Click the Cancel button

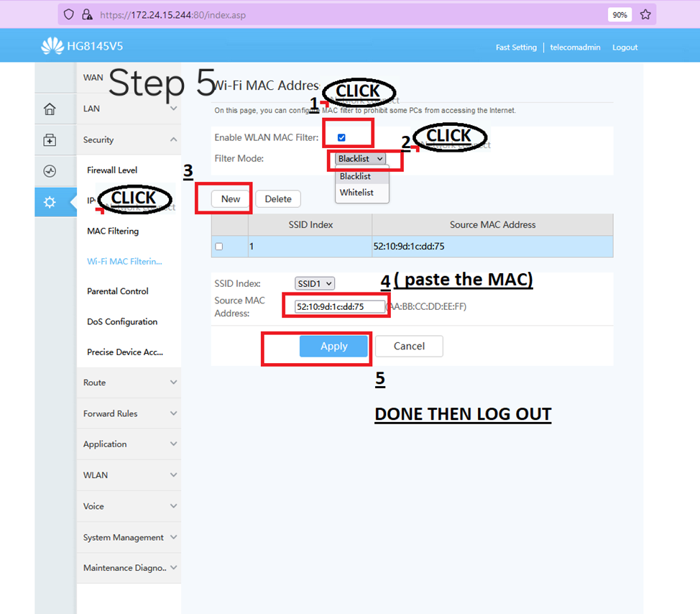tap(410, 346)
